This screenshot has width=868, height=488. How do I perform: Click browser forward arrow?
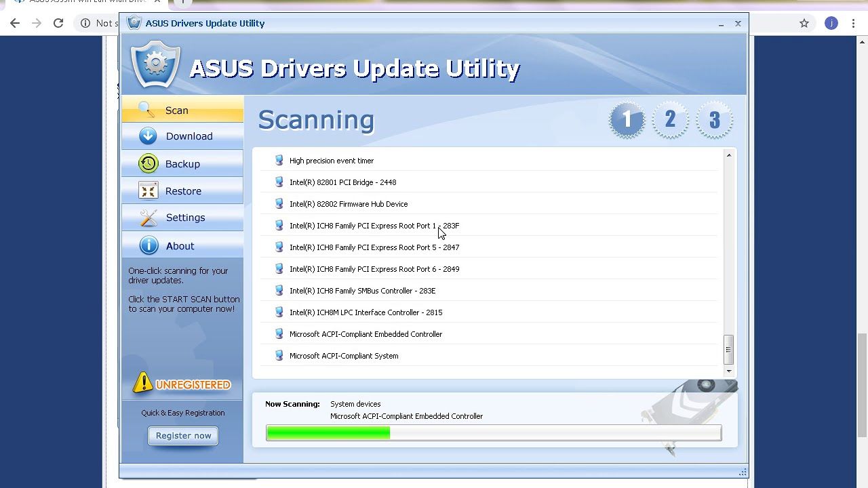[37, 23]
